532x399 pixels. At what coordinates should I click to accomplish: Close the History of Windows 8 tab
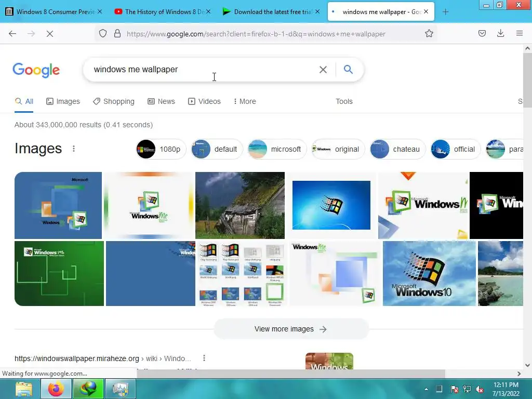[208, 11]
